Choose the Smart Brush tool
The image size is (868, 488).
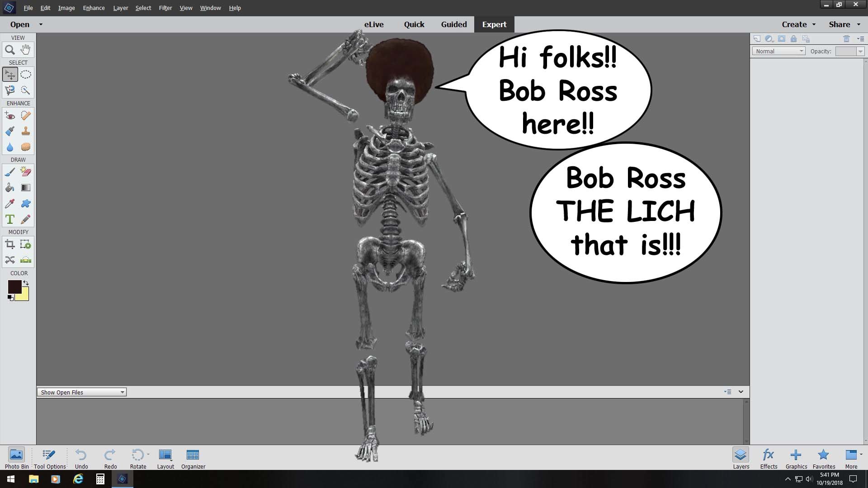10,131
